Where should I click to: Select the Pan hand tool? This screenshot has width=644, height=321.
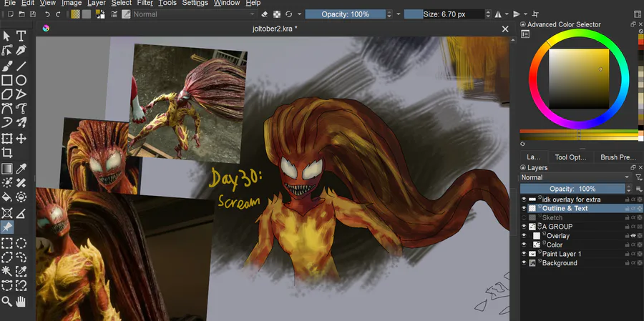point(21,302)
